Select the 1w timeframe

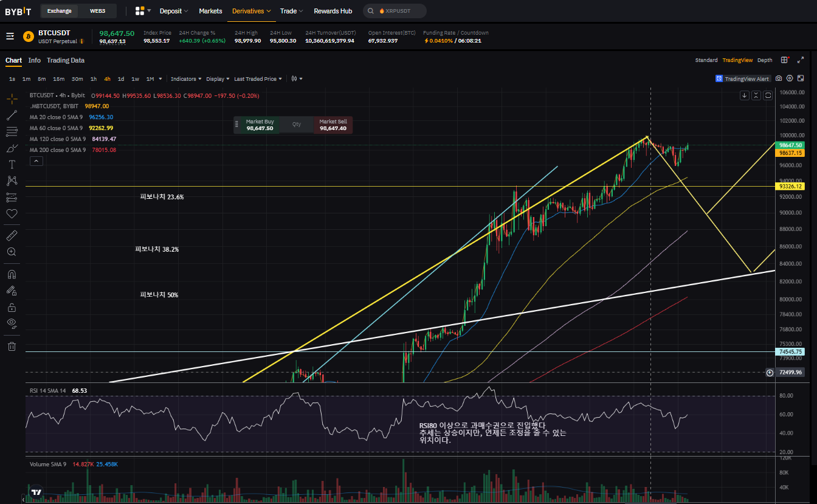[135, 79]
